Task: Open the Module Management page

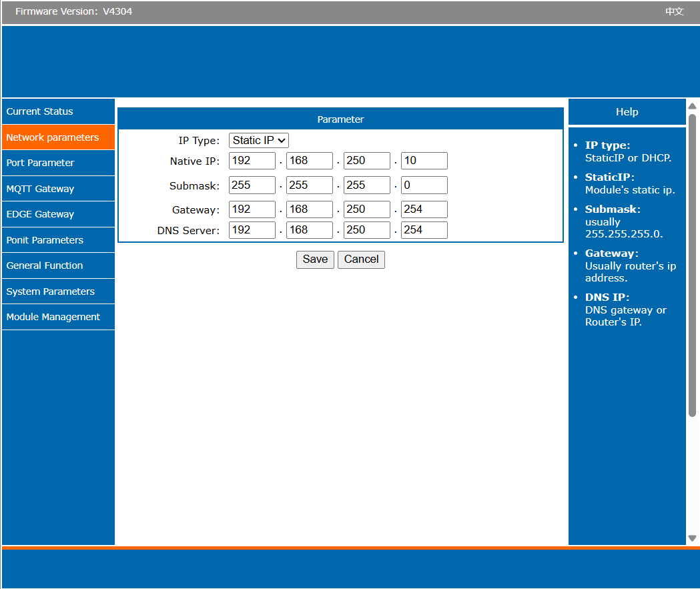Action: 58,317
